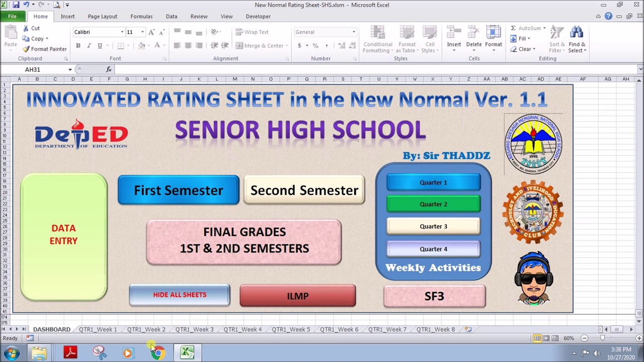The image size is (644, 362).
Task: Apply Center horizontal text alignment
Action: pyautogui.click(x=188, y=46)
